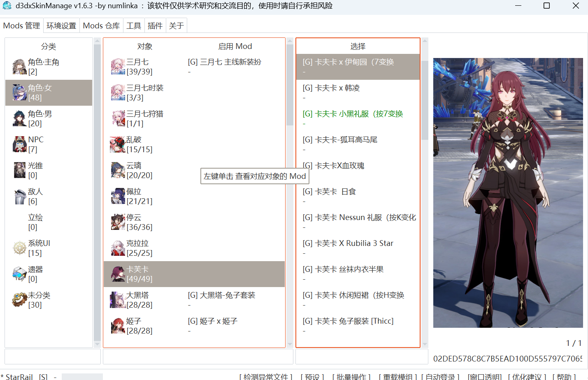The image size is (588, 380).
Task: Open the 未分类 gear category icon
Action: [x=19, y=300]
